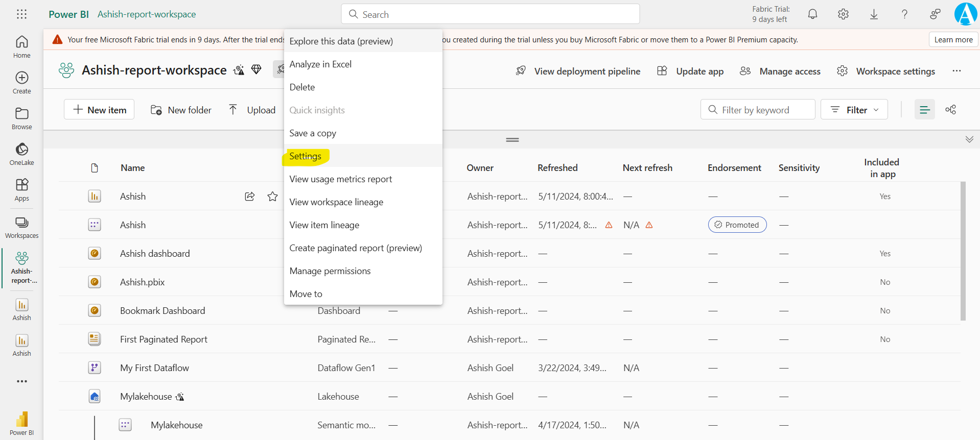Click the help question mark icon
Screen dimensions: 980x440
pyautogui.click(x=904, y=14)
